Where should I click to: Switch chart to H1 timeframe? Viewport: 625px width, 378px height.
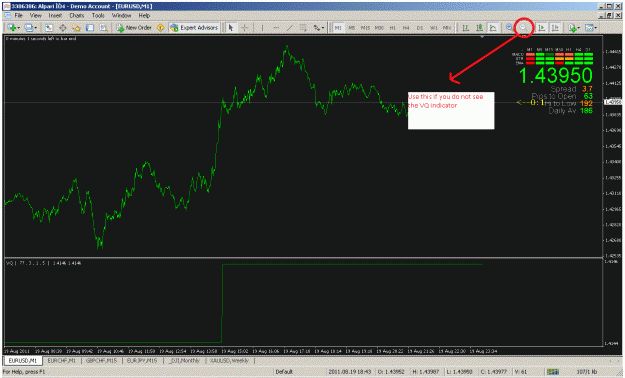[393, 28]
